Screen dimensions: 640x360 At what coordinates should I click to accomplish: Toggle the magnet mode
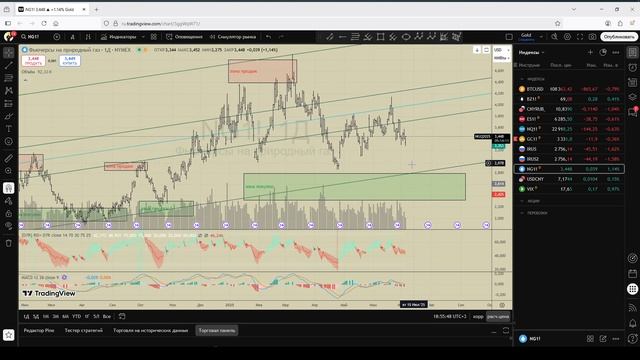(9, 188)
